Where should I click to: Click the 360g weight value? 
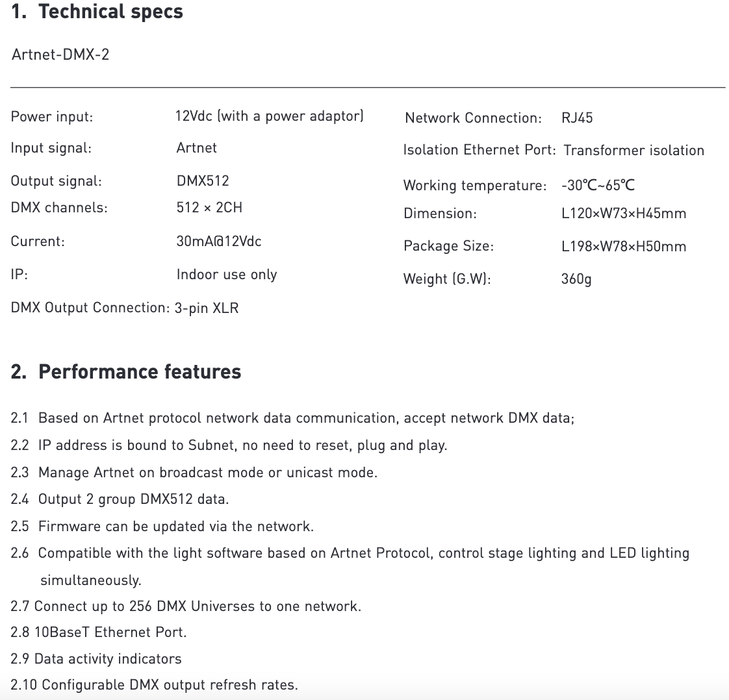(x=576, y=279)
